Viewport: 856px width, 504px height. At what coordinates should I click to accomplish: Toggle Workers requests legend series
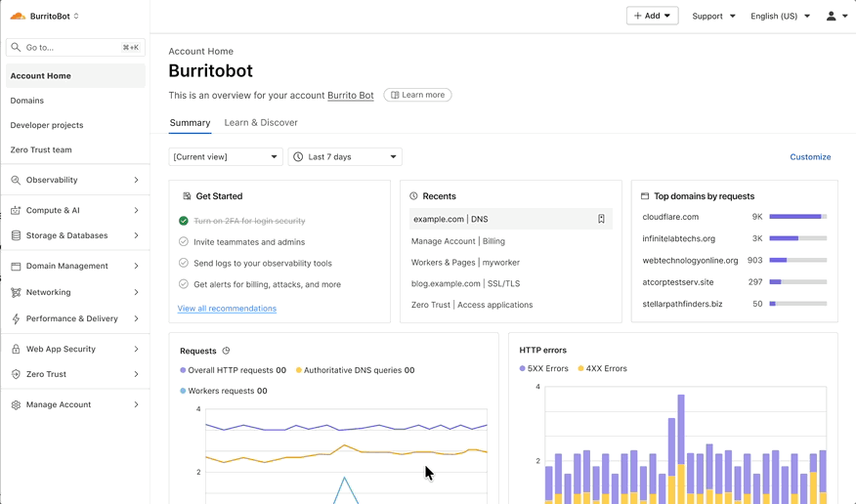click(x=223, y=391)
